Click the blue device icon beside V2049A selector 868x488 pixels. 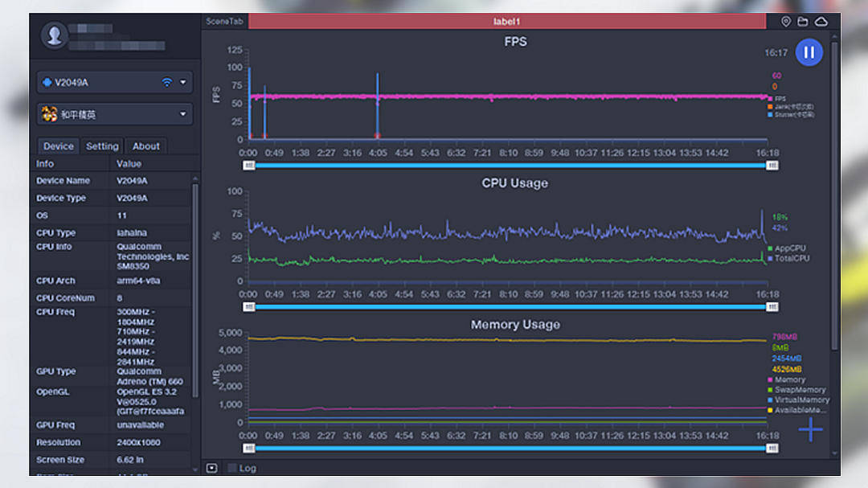click(47, 83)
